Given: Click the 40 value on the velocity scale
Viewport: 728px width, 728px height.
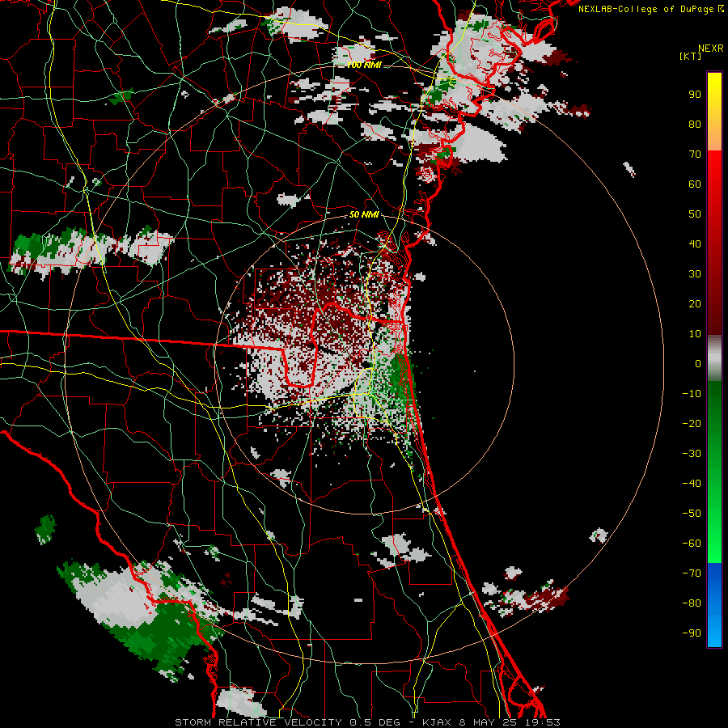Looking at the screenshot, I should 695,244.
